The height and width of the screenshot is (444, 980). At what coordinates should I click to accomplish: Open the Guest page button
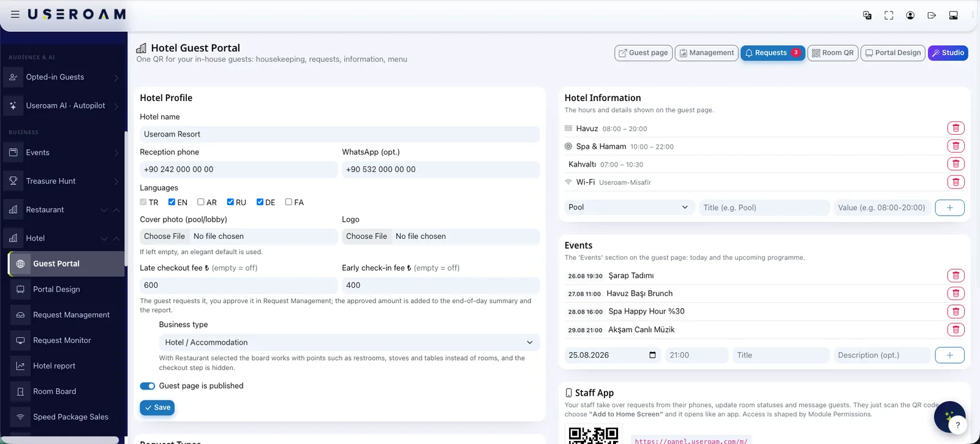(x=643, y=53)
